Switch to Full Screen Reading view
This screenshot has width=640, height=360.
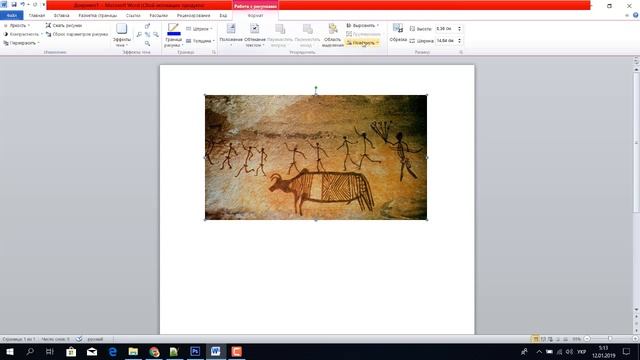[543, 339]
